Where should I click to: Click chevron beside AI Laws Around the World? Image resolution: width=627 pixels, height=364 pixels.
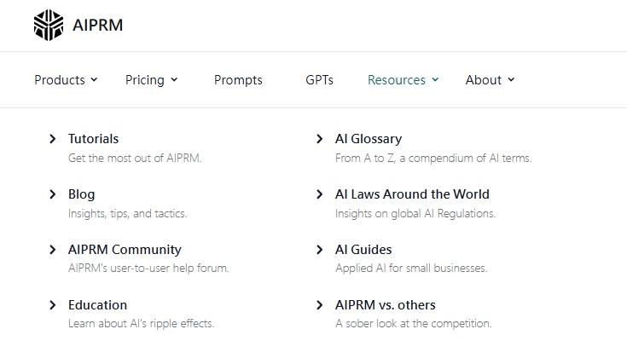click(319, 194)
